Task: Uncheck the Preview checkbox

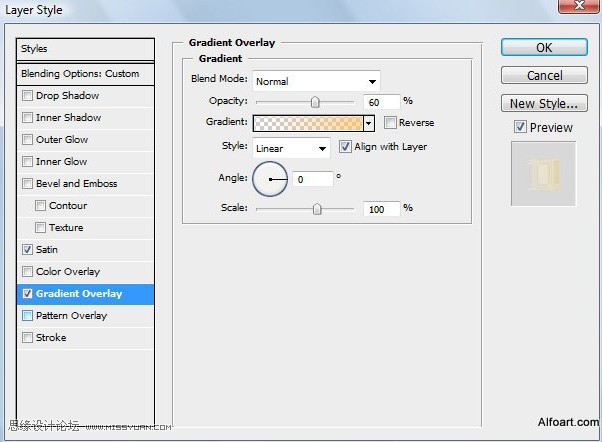Action: [520, 127]
